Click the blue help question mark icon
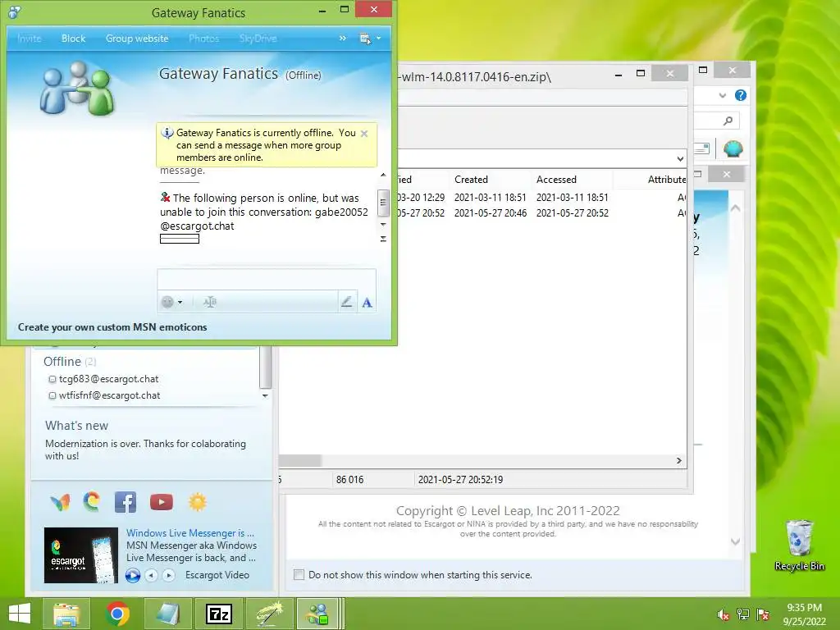 pos(741,95)
